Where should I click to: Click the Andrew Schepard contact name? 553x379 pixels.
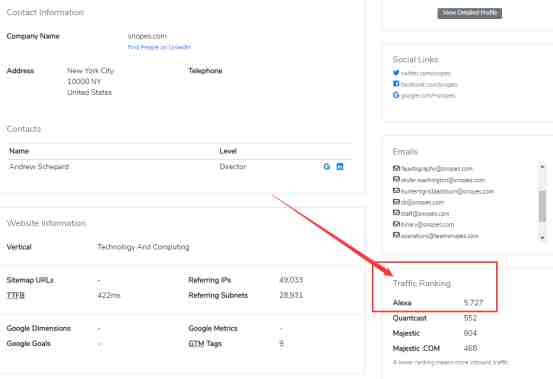39,166
